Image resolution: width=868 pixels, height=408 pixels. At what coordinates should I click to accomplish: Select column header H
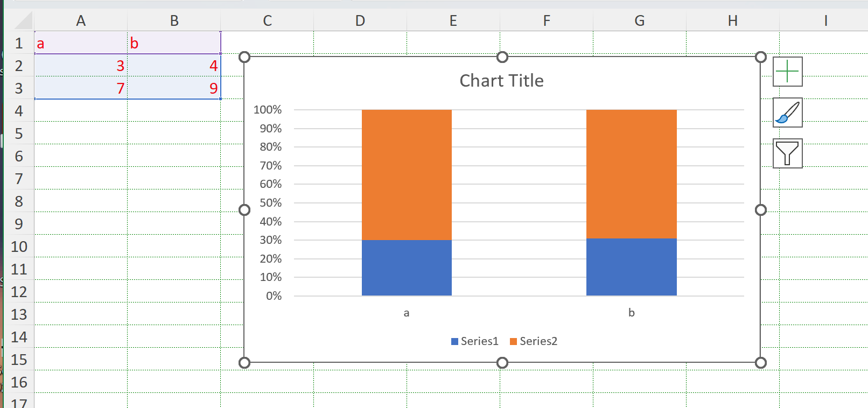[x=732, y=20]
